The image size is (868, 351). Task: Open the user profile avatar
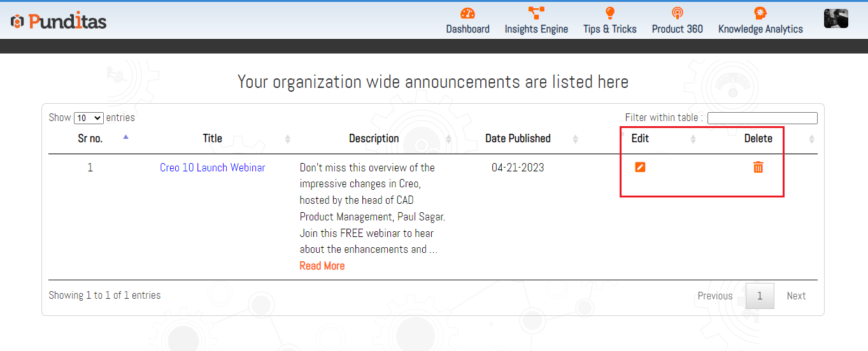(x=836, y=18)
